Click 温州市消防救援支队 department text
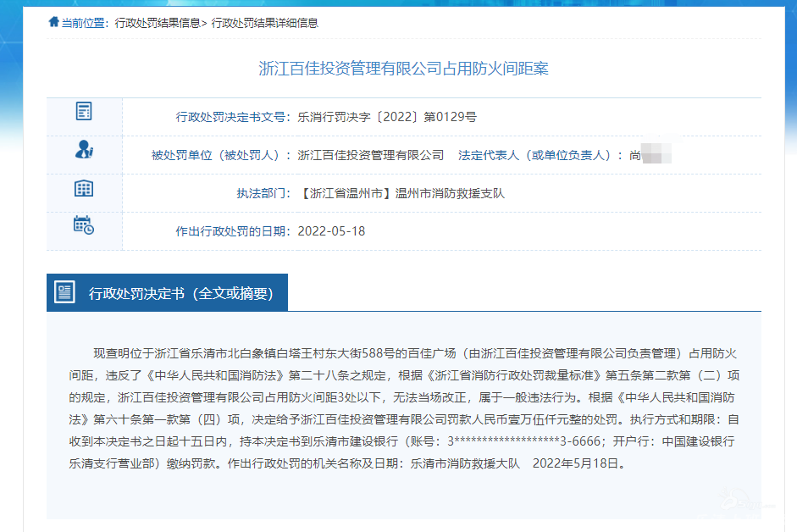The image size is (797, 532). click(450, 193)
